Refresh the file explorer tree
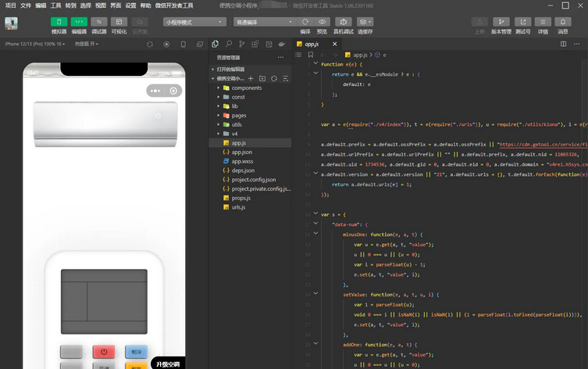The image size is (588, 369). (273, 79)
